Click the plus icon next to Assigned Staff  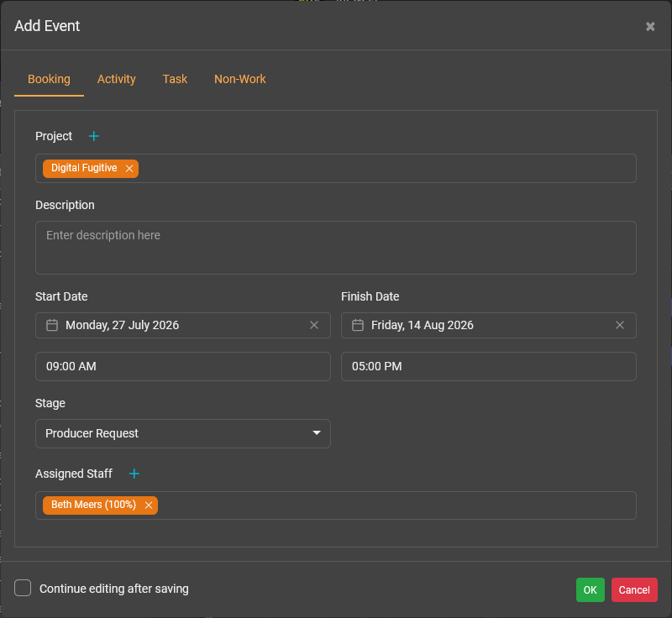coord(134,474)
